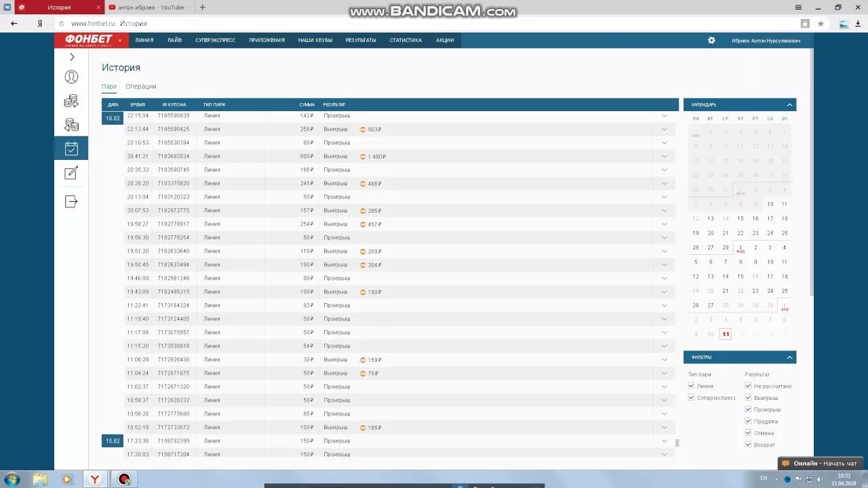Toggle the Суперэкспресс bet type checkbox
This screenshot has height=488, width=868.
(691, 397)
